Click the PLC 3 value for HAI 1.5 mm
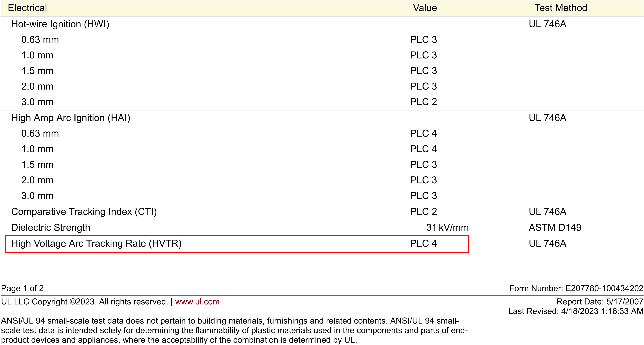The width and height of the screenshot is (644, 345). [423, 165]
